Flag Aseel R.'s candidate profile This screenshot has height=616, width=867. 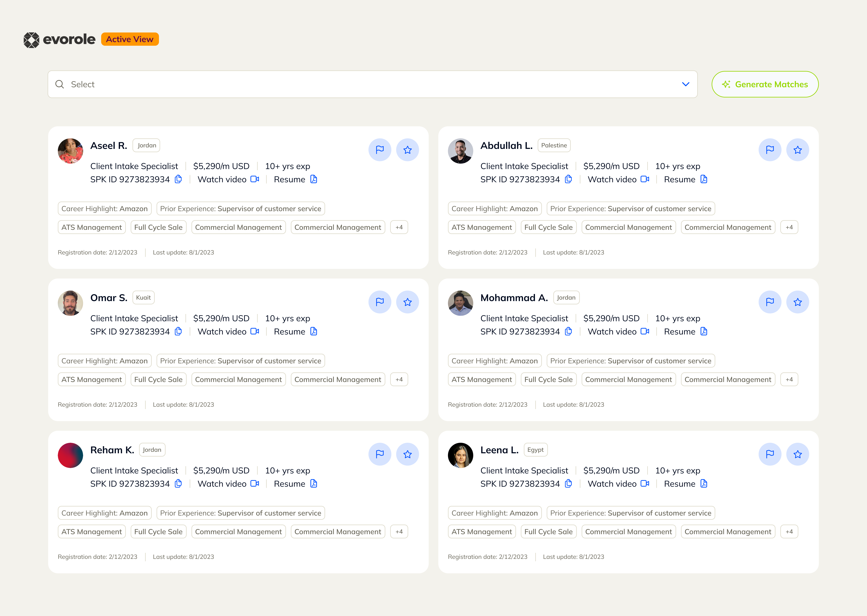(380, 150)
